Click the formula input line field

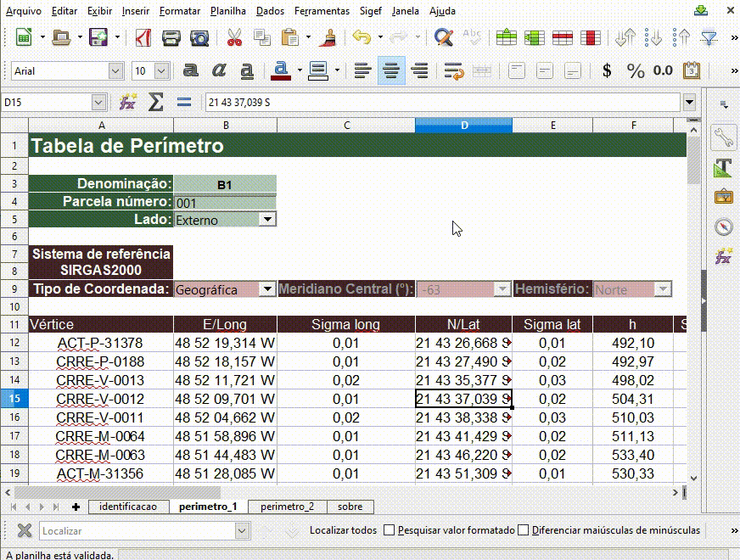[441, 102]
